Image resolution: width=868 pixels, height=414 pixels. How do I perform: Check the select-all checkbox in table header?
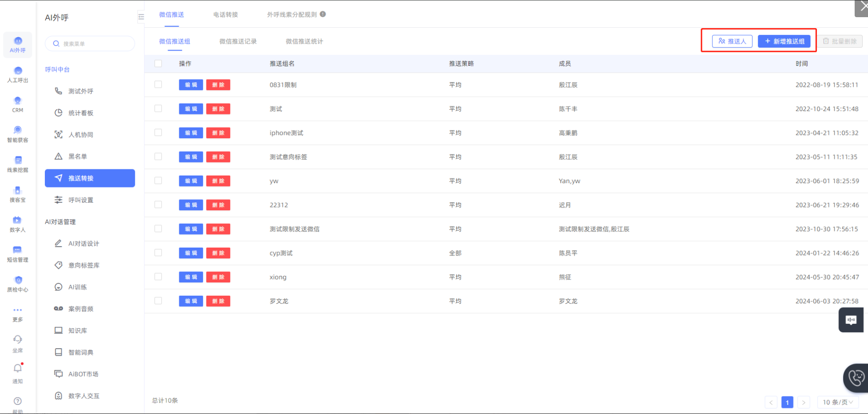(158, 63)
